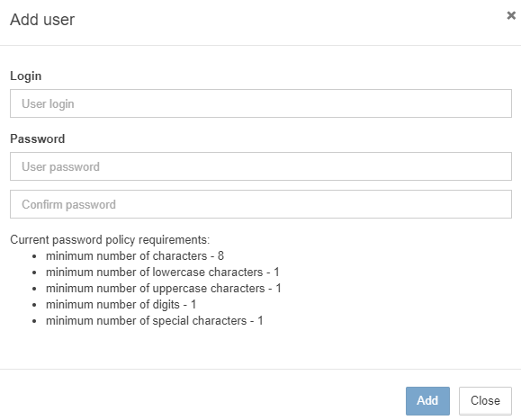
Task: Select the minimum lowercase characters requirement
Action: [x=163, y=273]
